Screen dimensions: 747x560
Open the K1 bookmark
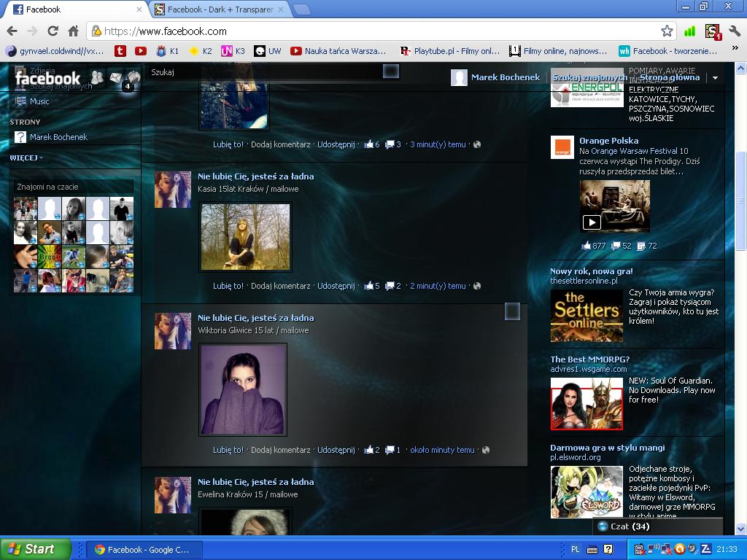(169, 51)
